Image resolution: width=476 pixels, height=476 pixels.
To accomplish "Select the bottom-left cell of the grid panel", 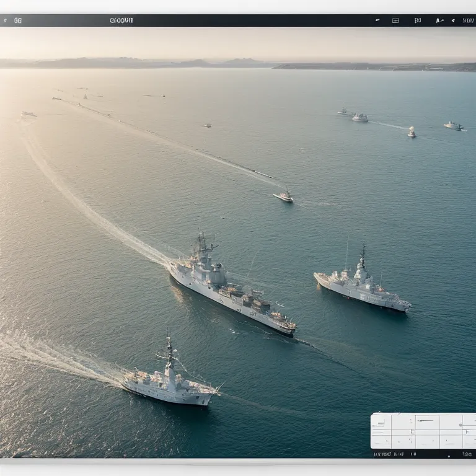I will pyautogui.click(x=381, y=441).
